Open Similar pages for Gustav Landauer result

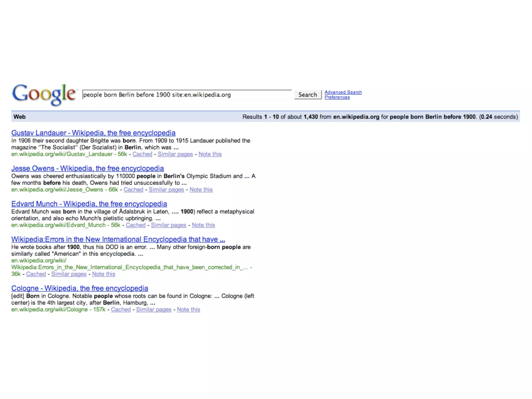coord(175,154)
